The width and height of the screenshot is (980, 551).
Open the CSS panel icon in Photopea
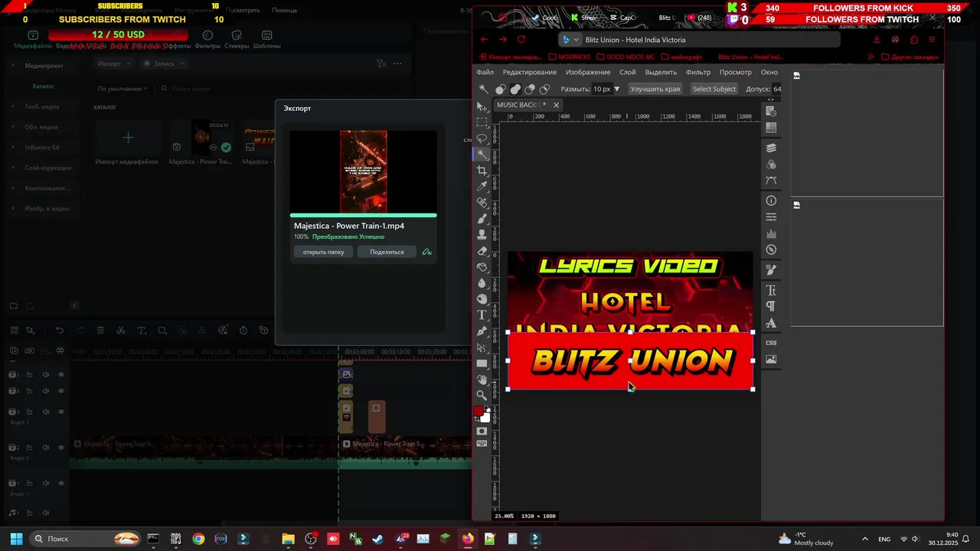click(771, 343)
